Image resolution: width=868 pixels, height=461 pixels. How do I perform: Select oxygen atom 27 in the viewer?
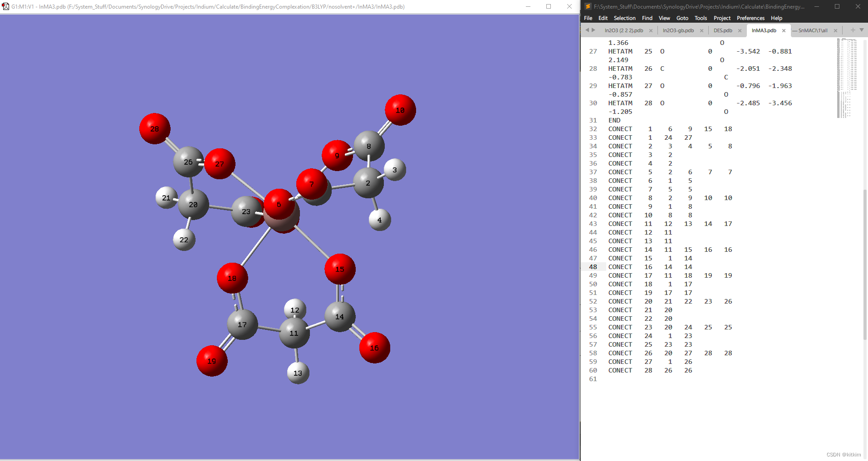click(220, 164)
